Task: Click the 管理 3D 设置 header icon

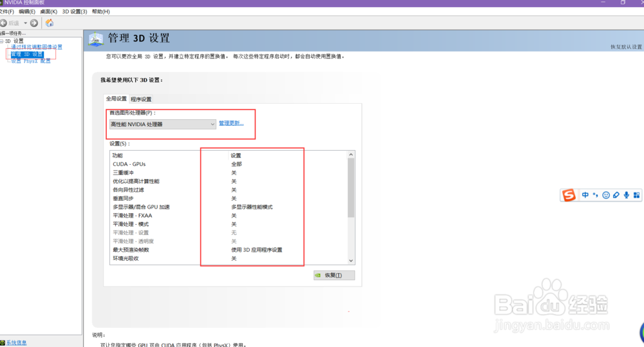Action: point(96,39)
